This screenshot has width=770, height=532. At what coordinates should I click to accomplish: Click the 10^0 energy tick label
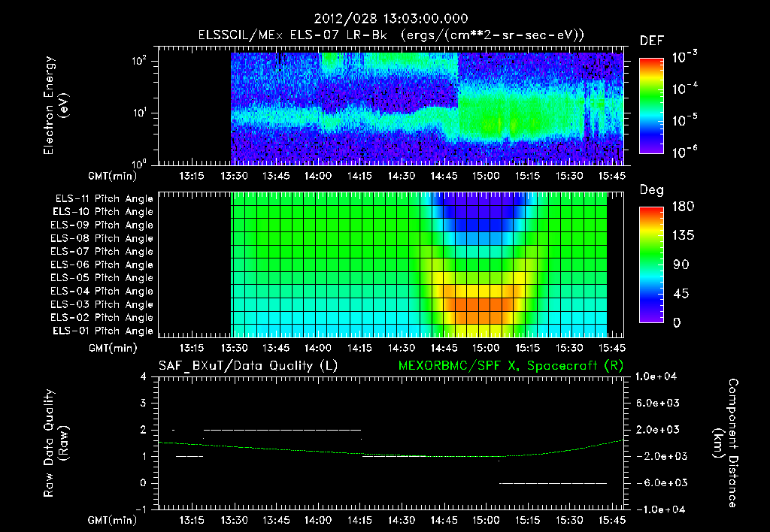pyautogui.click(x=139, y=163)
